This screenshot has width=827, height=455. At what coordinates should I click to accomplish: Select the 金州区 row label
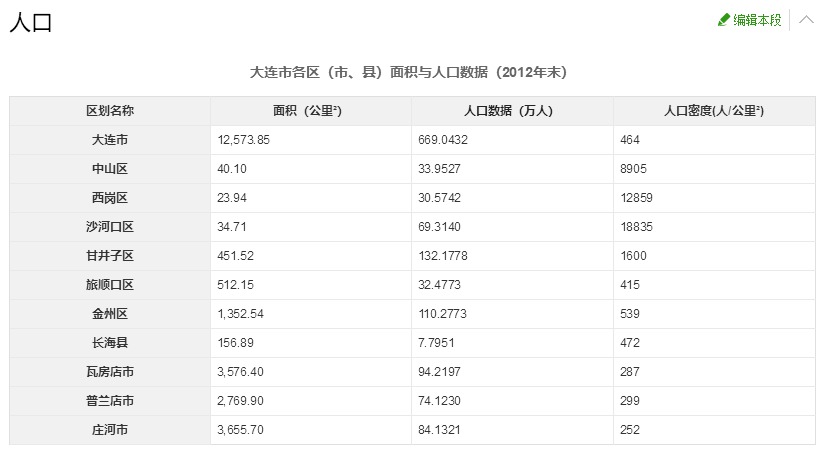tap(110, 314)
